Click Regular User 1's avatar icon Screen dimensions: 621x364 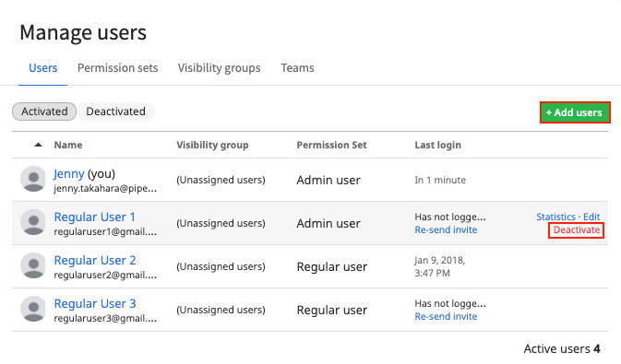[x=33, y=222]
